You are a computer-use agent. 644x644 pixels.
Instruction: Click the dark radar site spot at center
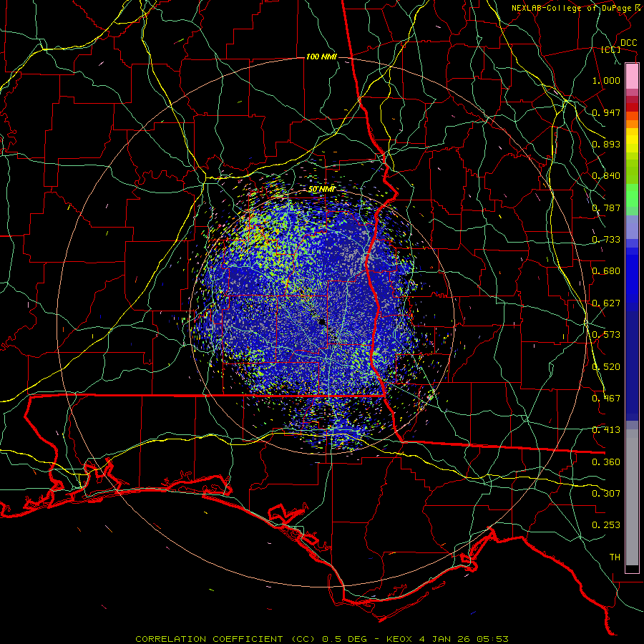click(322, 321)
